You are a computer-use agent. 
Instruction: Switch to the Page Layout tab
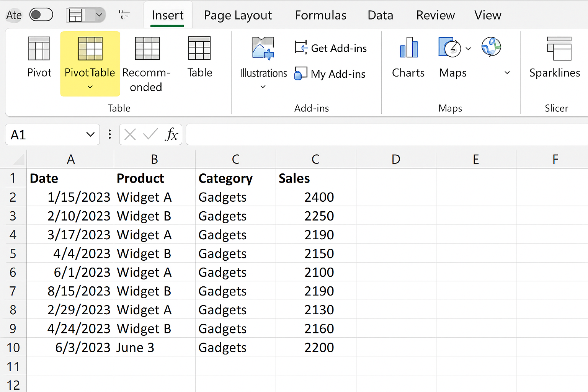point(238,15)
